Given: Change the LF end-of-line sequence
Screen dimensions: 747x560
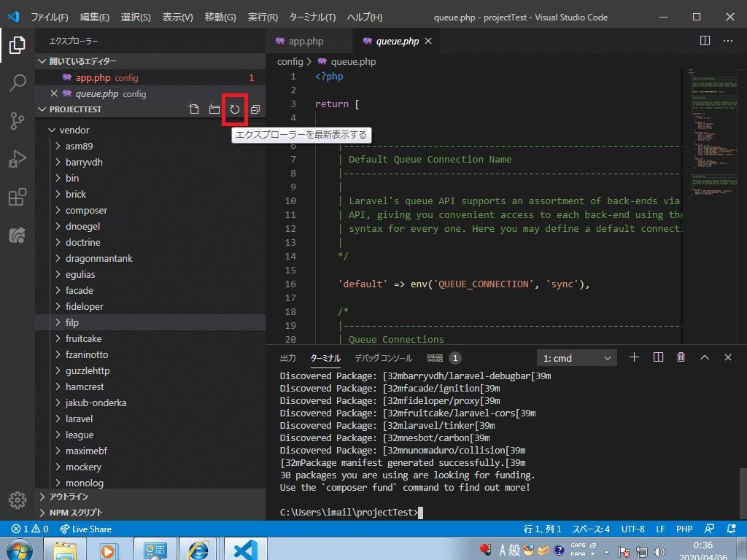Looking at the screenshot, I should point(660,529).
